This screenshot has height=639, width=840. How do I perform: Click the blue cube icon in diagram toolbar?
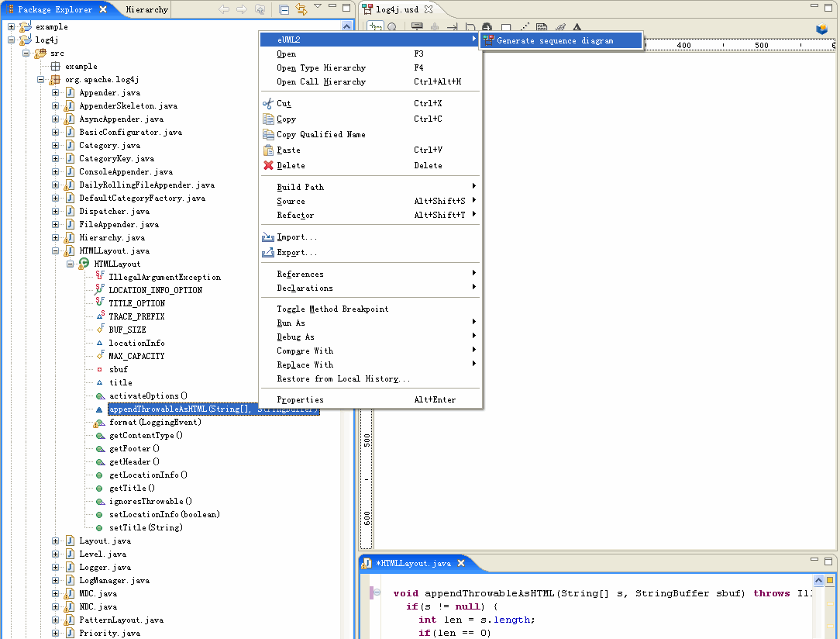point(821,29)
